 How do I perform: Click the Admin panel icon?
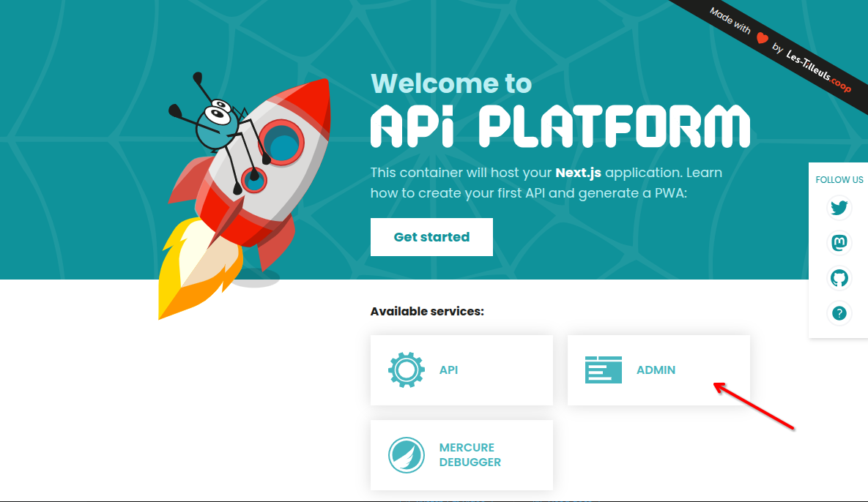[x=604, y=370]
